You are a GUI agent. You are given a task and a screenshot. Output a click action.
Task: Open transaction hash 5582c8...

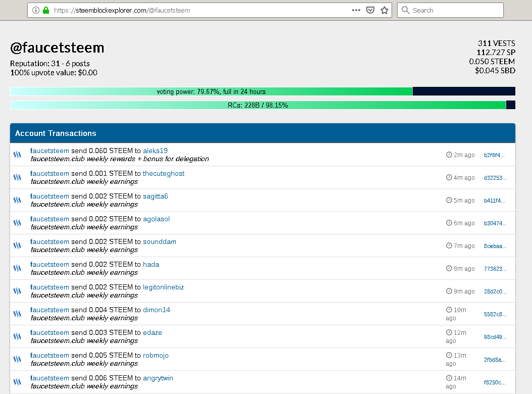tap(495, 314)
